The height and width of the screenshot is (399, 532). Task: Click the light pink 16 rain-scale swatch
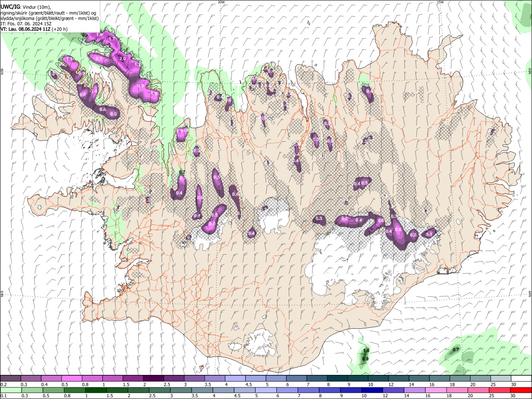436,390
